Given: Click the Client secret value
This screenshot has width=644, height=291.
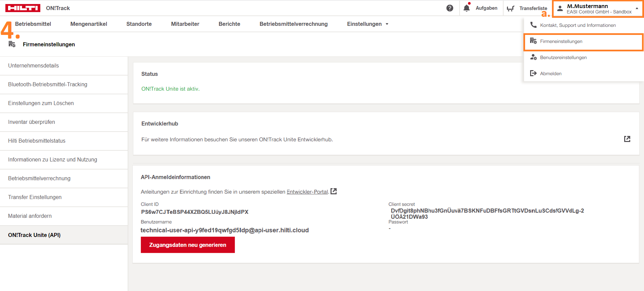Looking at the screenshot, I should (487, 213).
